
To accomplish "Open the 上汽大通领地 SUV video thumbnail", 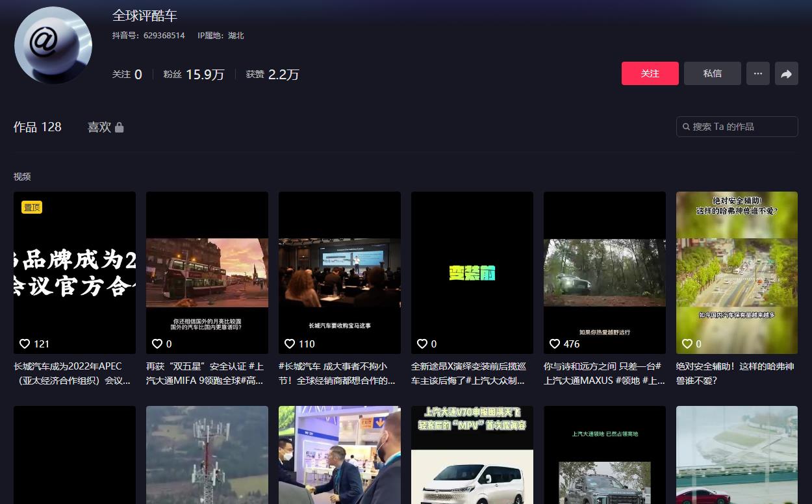I will tap(605, 455).
